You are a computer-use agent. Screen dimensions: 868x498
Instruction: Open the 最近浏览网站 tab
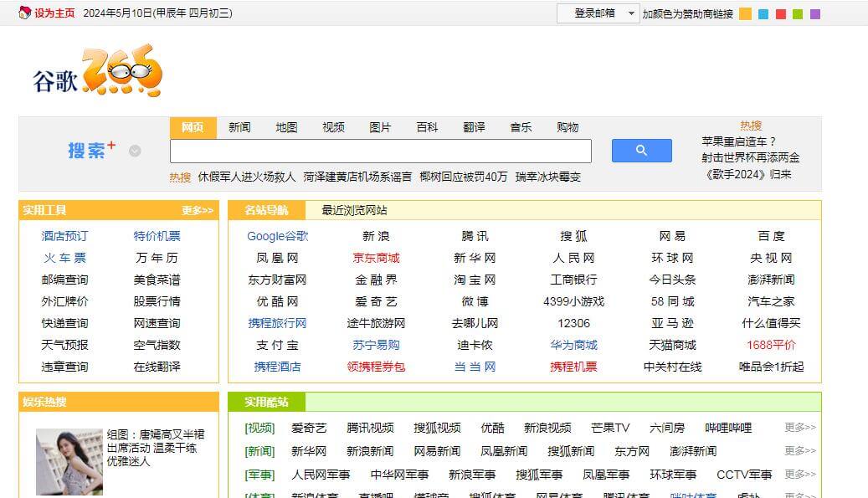354,210
